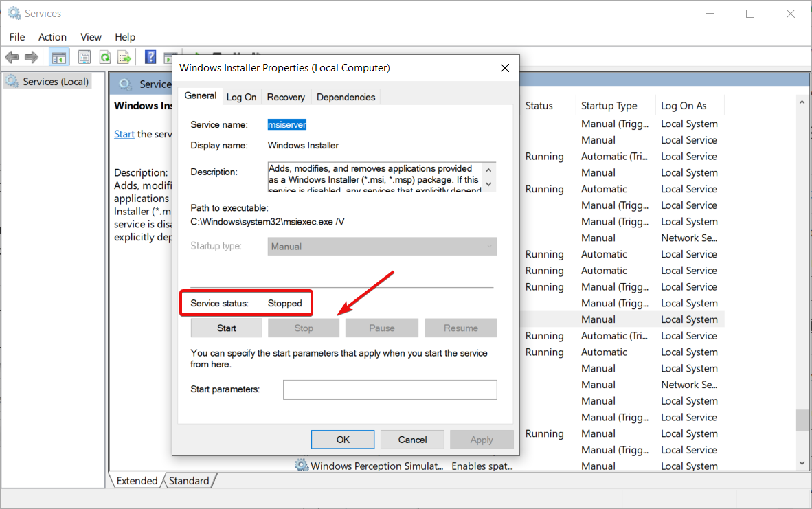Image resolution: width=812 pixels, height=509 pixels.
Task: Go back using the toolbar Back arrow
Action: pos(12,58)
